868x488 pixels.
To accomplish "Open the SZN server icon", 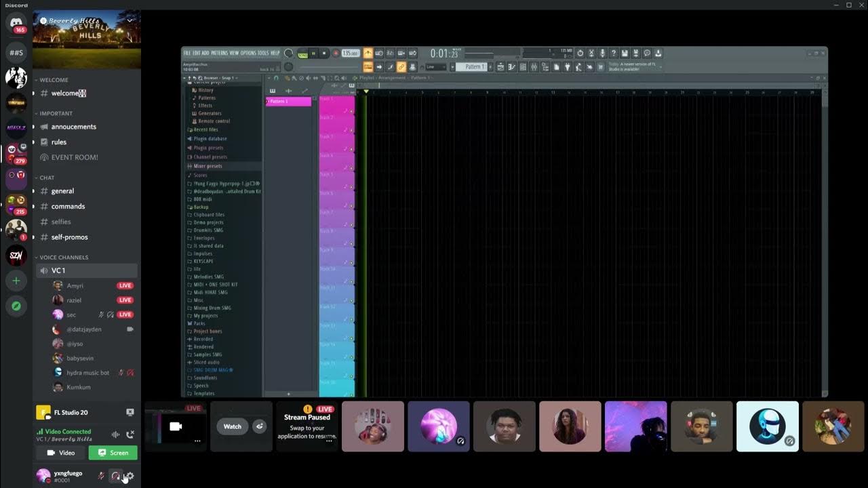I will click(x=16, y=255).
